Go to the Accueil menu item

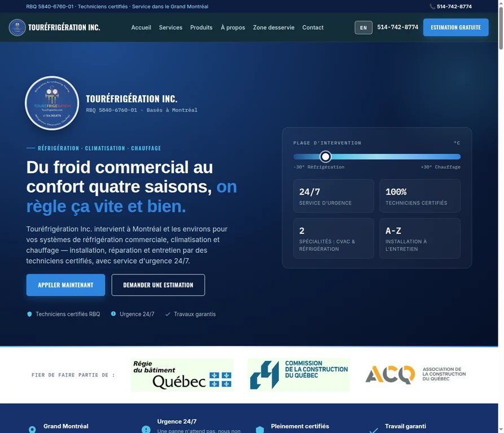pos(141,28)
